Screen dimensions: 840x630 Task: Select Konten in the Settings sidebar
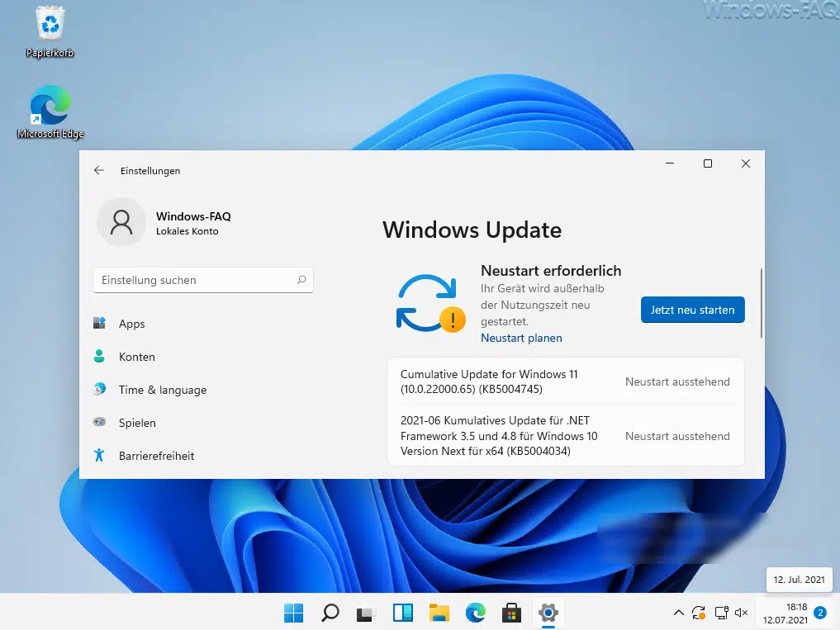(136, 357)
